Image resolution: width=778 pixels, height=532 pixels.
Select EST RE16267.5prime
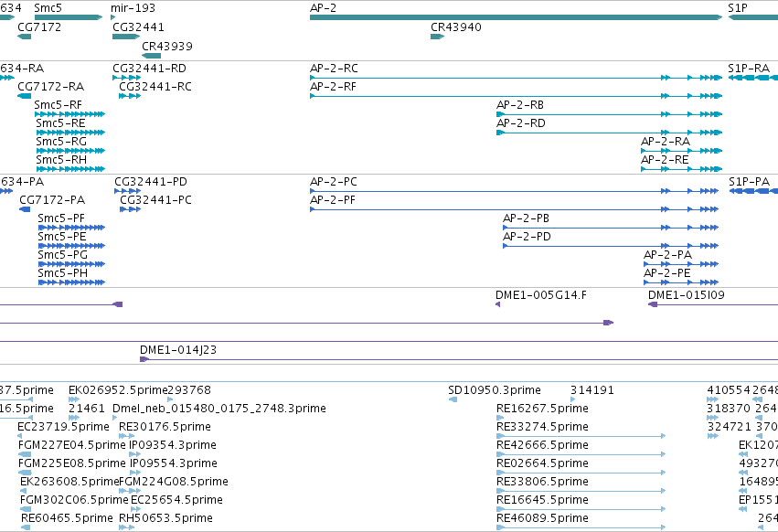(x=500, y=418)
